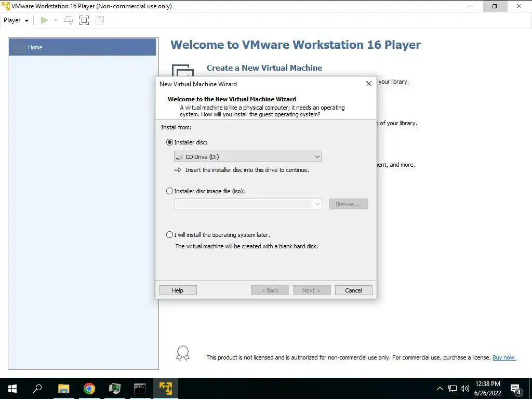Click the network status tray icon
The image size is (532, 399).
point(453,389)
